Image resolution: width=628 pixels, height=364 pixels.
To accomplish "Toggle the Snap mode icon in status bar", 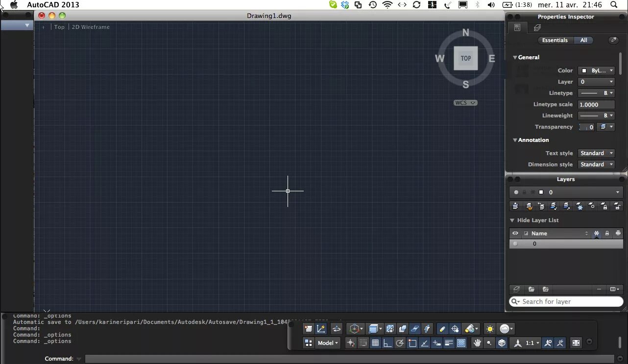I will pos(362,343).
